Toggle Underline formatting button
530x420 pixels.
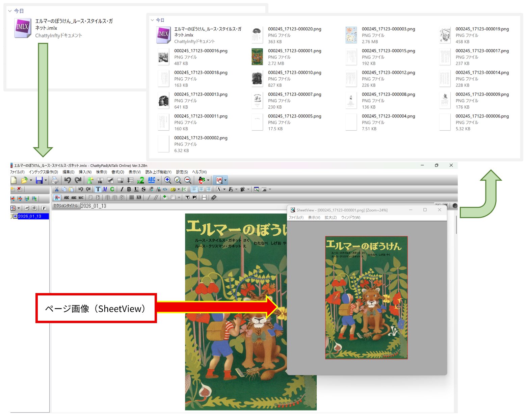click(136, 189)
